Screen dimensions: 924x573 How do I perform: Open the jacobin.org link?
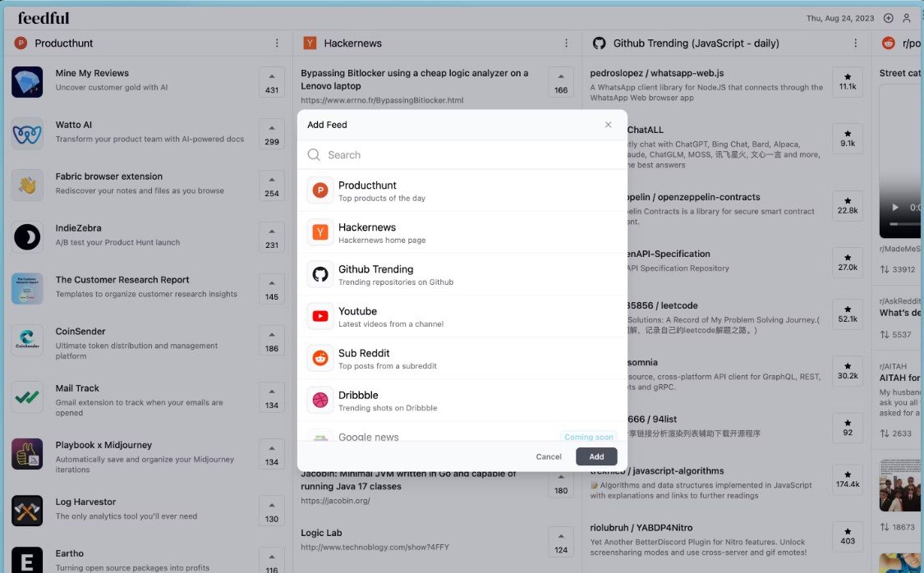[335, 501]
